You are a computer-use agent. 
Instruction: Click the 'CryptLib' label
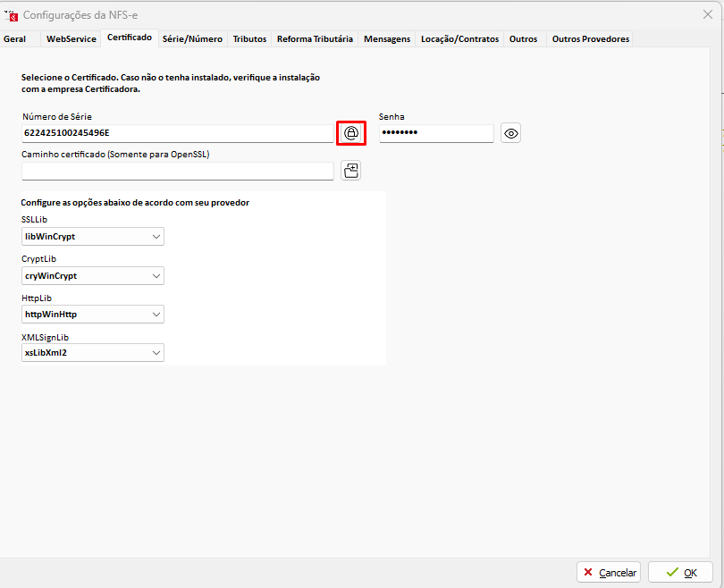click(x=38, y=259)
